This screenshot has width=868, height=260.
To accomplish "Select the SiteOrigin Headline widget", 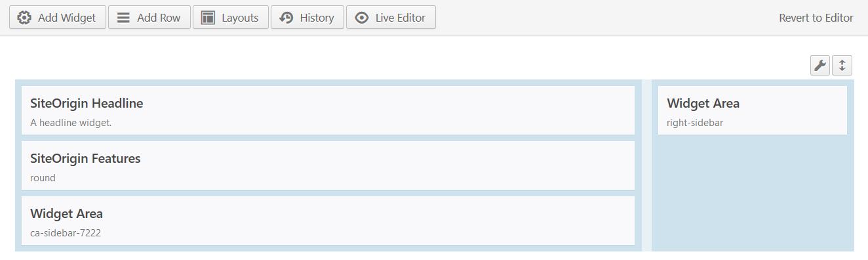I will (328, 110).
